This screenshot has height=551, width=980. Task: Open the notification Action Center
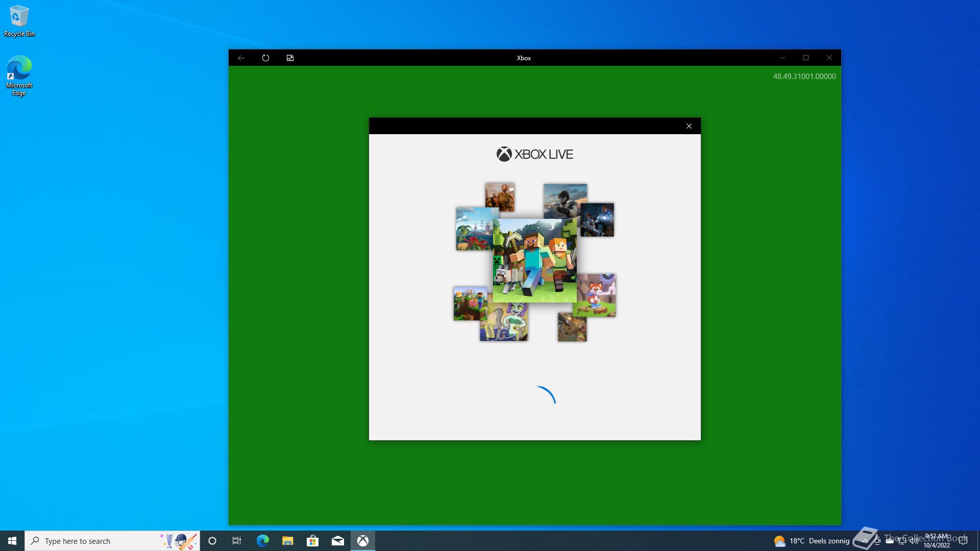963,541
